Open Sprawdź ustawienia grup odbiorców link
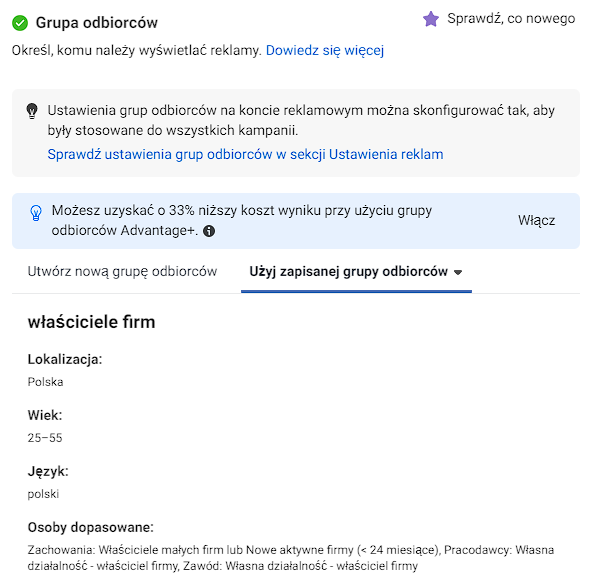The width and height of the screenshot is (594, 578). (x=245, y=154)
